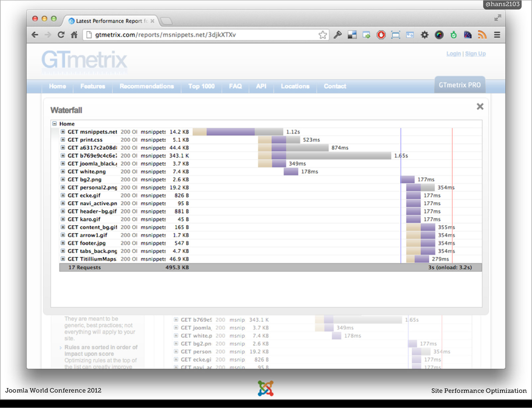This screenshot has width=532, height=410.
Task: Click the screen capture frame extension icon
Action: click(396, 35)
